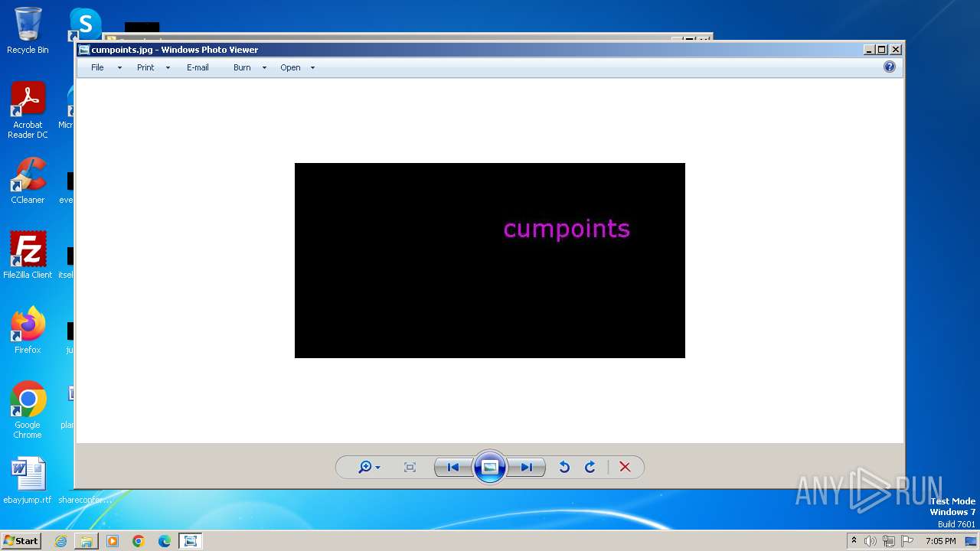Open Chrome from taskbar

139,541
